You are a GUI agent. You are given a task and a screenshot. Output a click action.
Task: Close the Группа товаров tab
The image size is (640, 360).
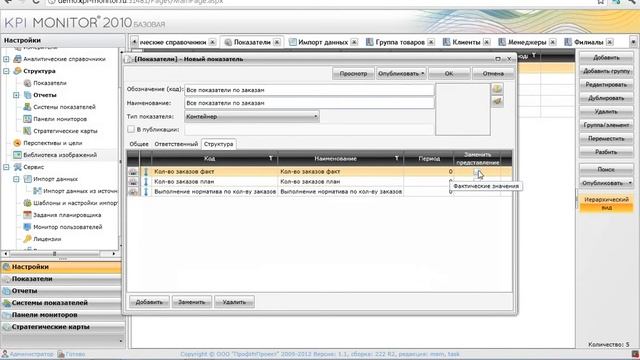[x=431, y=42]
